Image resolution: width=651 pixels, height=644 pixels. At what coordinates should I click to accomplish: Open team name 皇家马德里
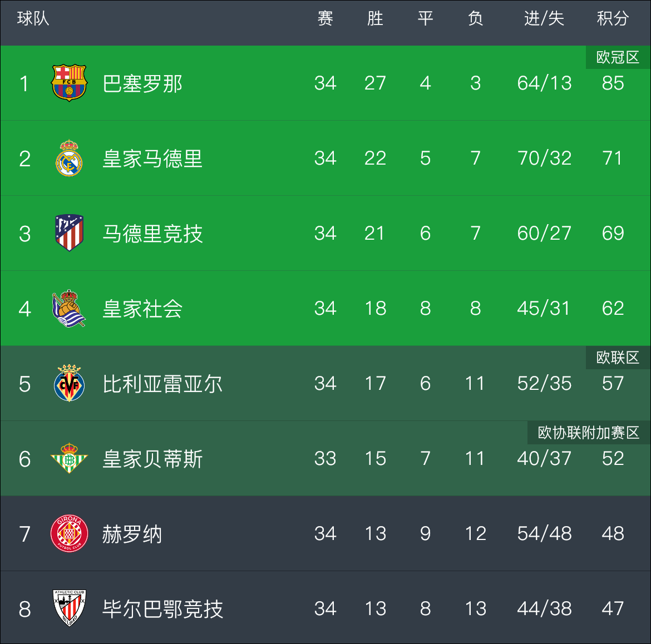(152, 158)
